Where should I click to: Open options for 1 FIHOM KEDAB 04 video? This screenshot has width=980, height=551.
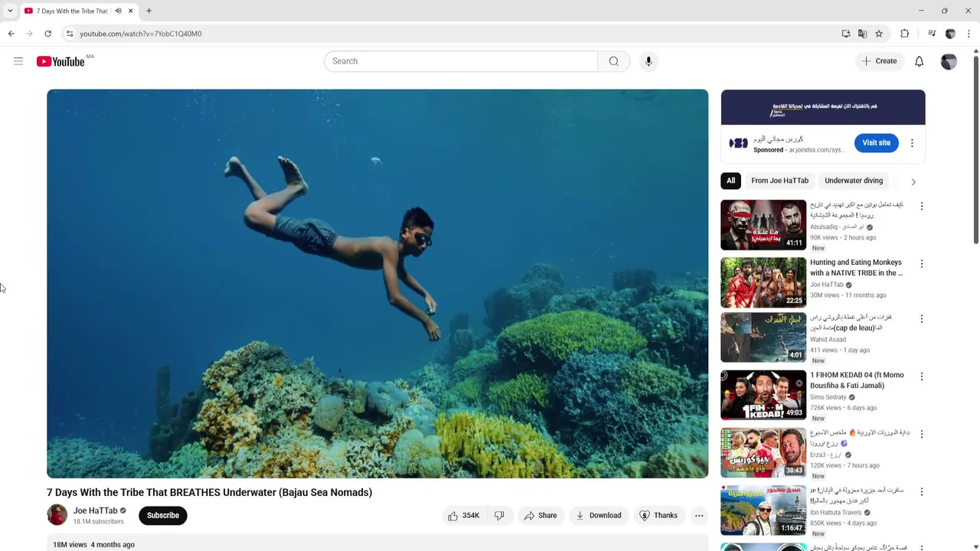(x=922, y=377)
